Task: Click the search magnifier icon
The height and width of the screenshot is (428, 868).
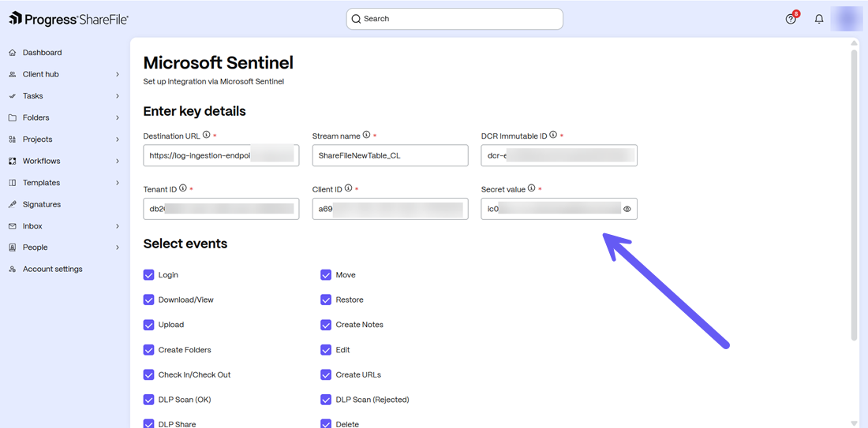Action: [357, 19]
